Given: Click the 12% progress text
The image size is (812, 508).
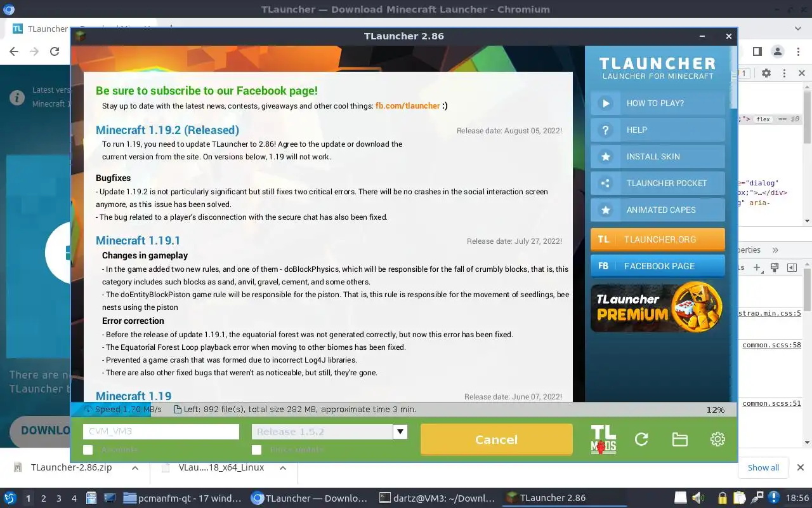Looking at the screenshot, I should 715,410.
